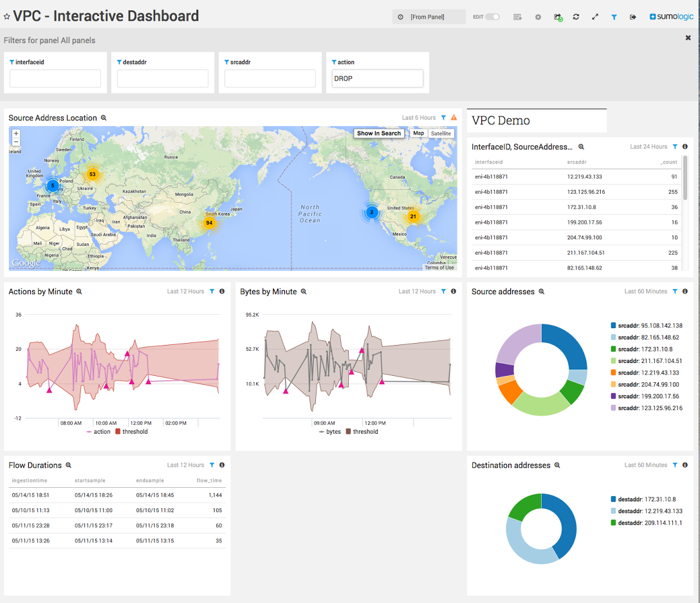The width and height of the screenshot is (700, 603).
Task: Toggle threshold series in Actions by Minute legend
Action: click(132, 432)
